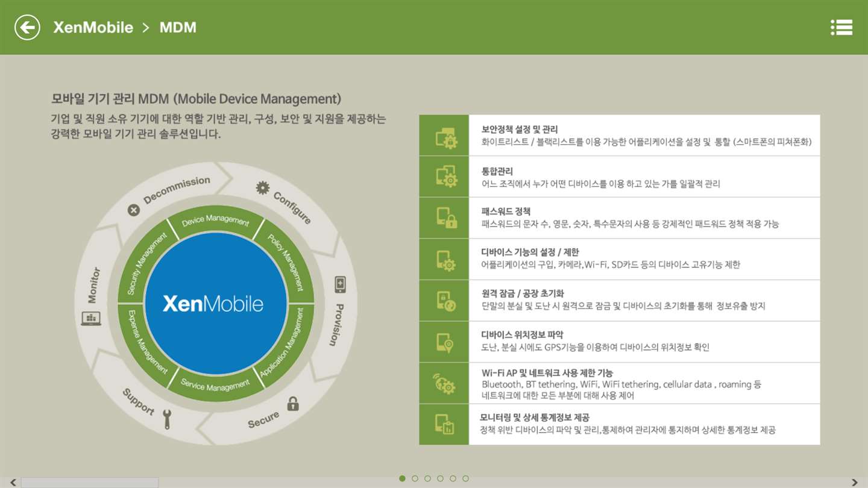The image size is (868, 488).
Task: Click the Service Management wheel segment
Action: (215, 385)
